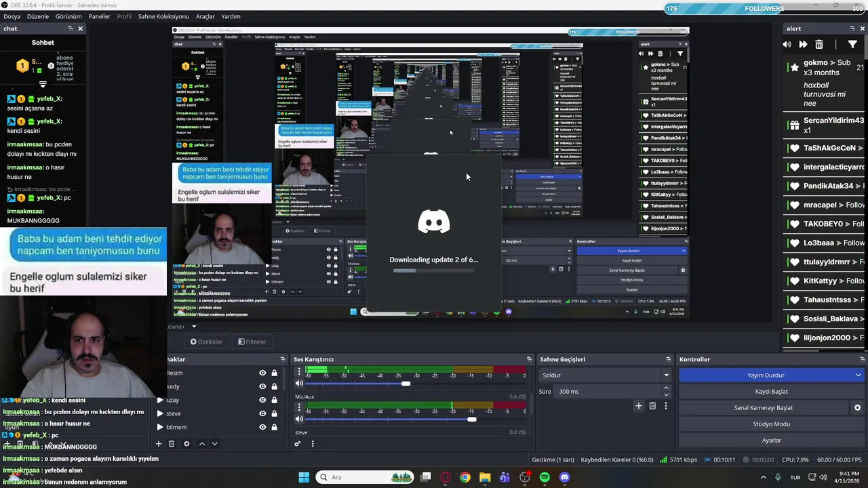Viewport: 868px width, 488px height.
Task: Open the Araçlar menu
Action: [205, 16]
